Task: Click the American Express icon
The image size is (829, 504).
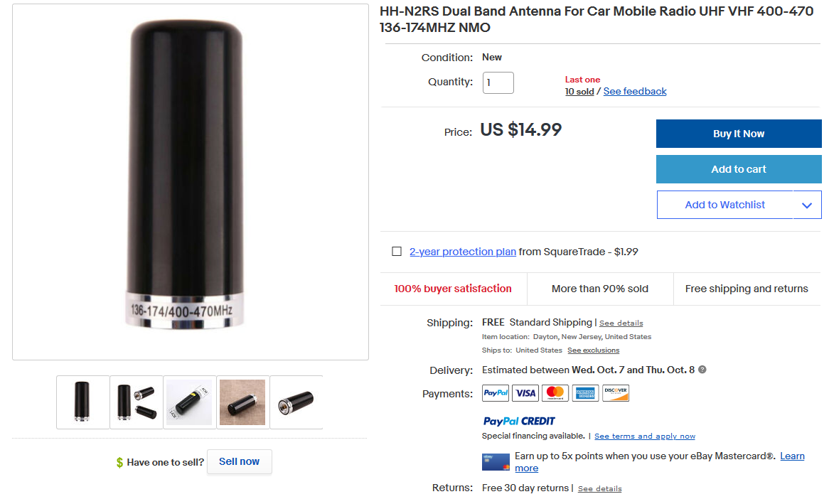Action: tap(585, 393)
